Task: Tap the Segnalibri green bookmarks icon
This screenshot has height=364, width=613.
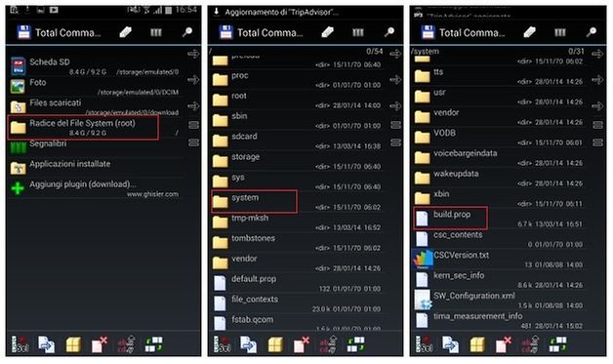Action: coord(18,147)
